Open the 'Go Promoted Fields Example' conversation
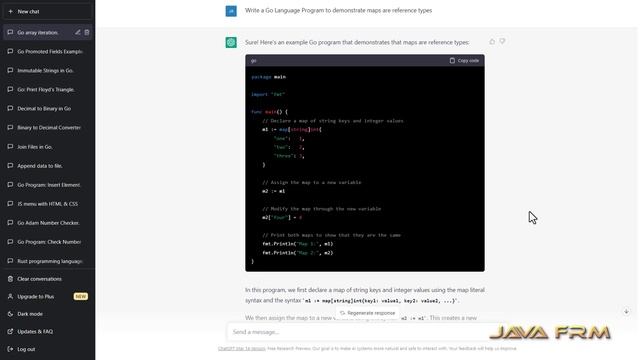This screenshot has height=360, width=640. coord(47,52)
